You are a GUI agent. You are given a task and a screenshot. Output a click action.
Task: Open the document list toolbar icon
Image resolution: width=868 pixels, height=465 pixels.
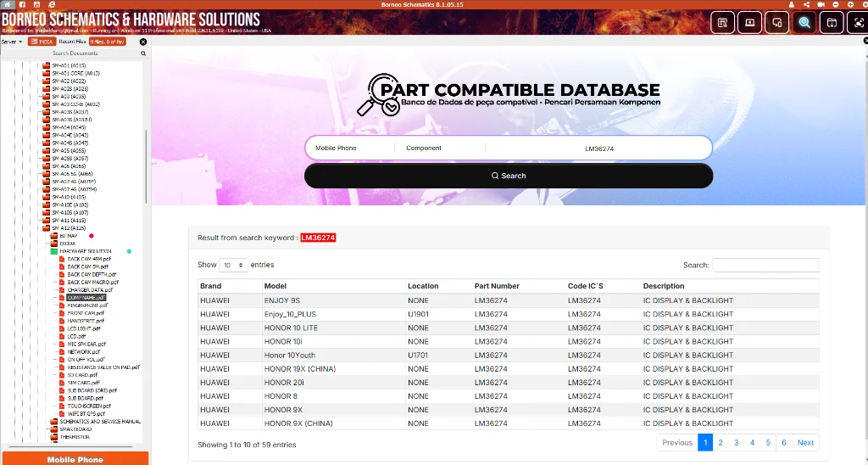(722, 23)
